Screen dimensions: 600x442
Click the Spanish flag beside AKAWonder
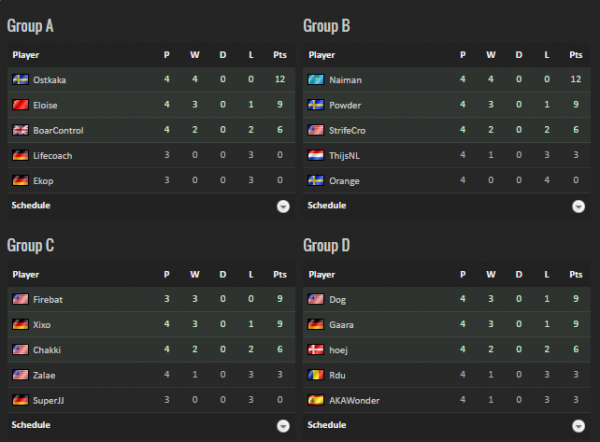(316, 400)
